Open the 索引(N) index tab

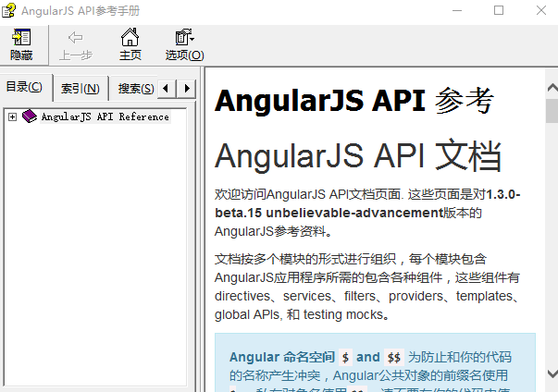tap(81, 89)
